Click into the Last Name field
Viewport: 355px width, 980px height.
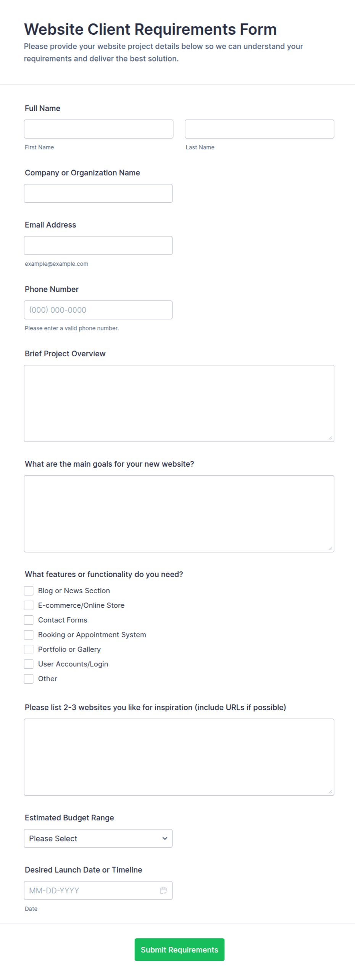point(260,129)
